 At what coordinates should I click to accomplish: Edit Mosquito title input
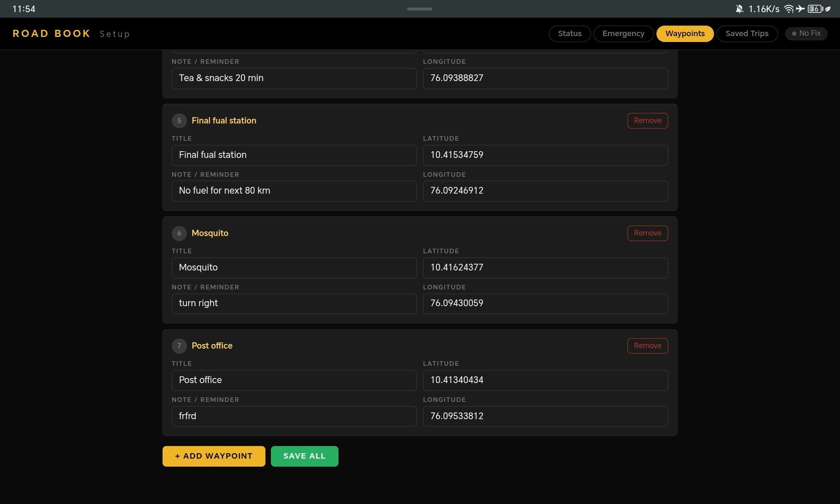pyautogui.click(x=294, y=268)
